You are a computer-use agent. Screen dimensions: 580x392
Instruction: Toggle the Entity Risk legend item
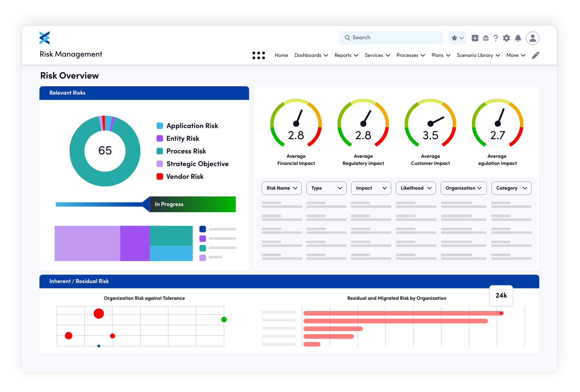tap(178, 138)
